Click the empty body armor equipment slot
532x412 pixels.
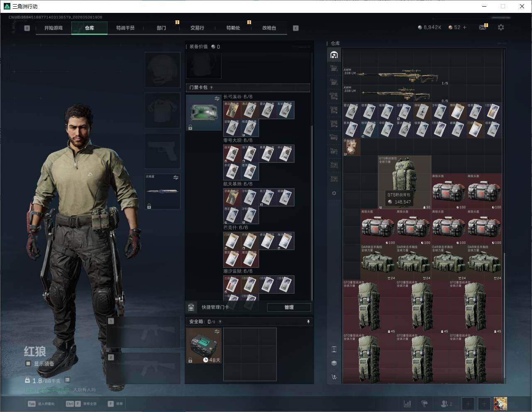pos(163,110)
